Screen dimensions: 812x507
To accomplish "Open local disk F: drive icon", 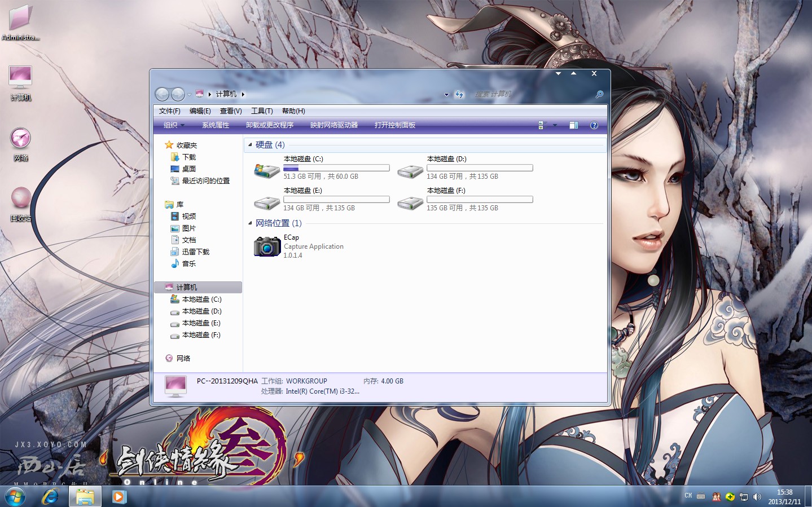I will [410, 202].
